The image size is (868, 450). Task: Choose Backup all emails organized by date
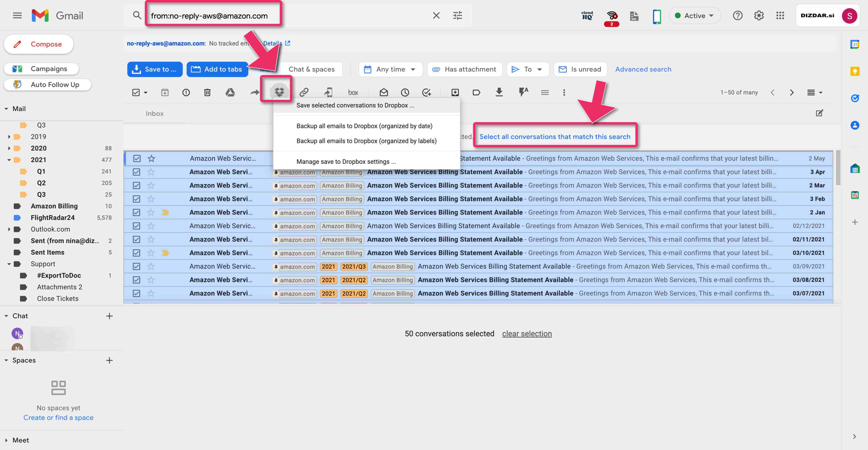click(x=366, y=126)
